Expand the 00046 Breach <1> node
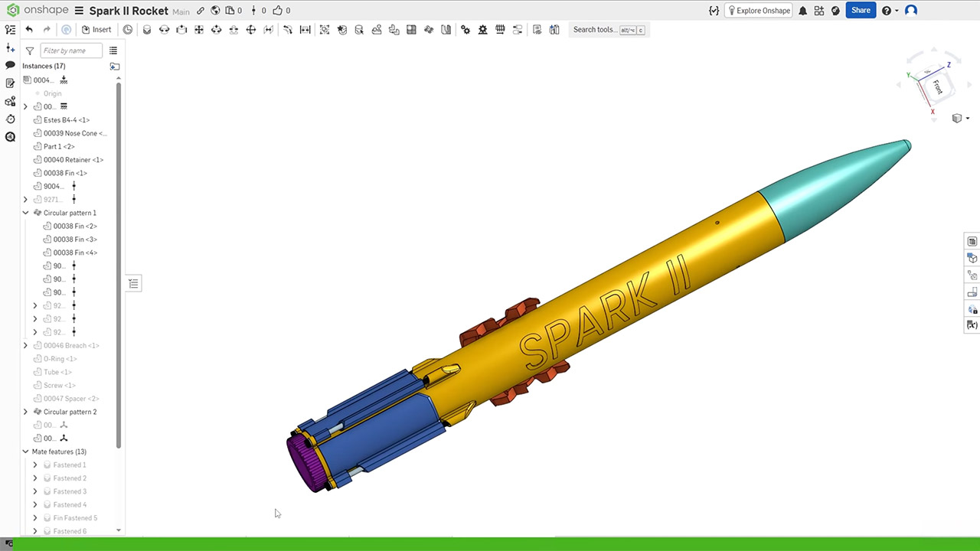This screenshot has width=980, height=551. click(x=25, y=345)
